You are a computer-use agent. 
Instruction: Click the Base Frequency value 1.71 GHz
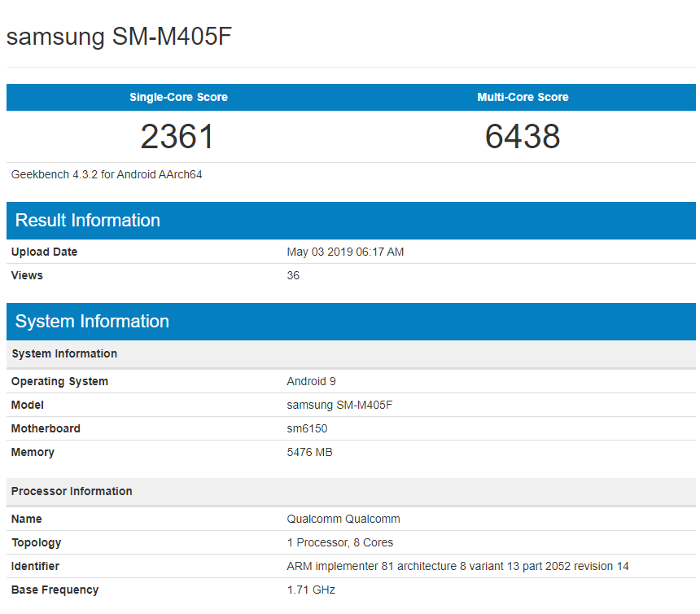point(311,590)
